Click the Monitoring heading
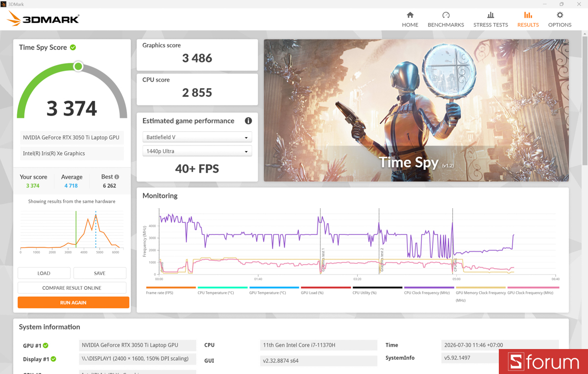 pyautogui.click(x=160, y=196)
